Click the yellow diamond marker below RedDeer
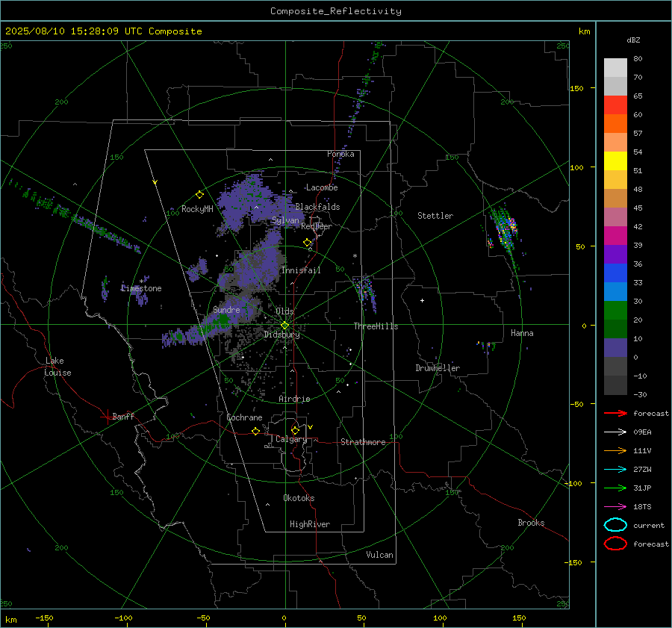The height and width of the screenshot is (628, 672). [308, 243]
